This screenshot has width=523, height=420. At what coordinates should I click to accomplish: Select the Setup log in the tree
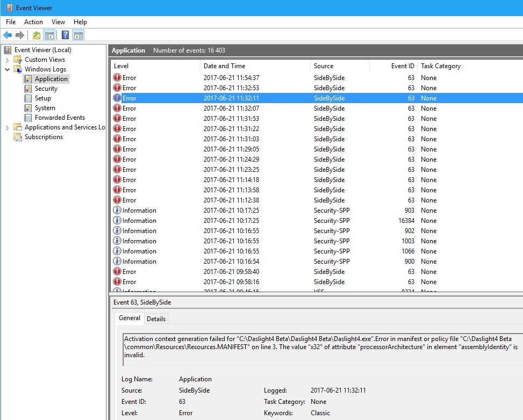pos(42,98)
